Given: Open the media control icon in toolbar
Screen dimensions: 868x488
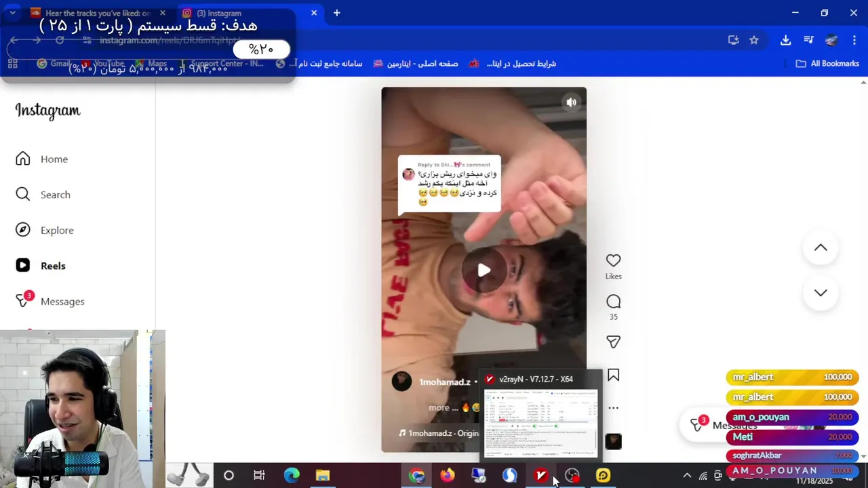Looking at the screenshot, I should pos(808,40).
